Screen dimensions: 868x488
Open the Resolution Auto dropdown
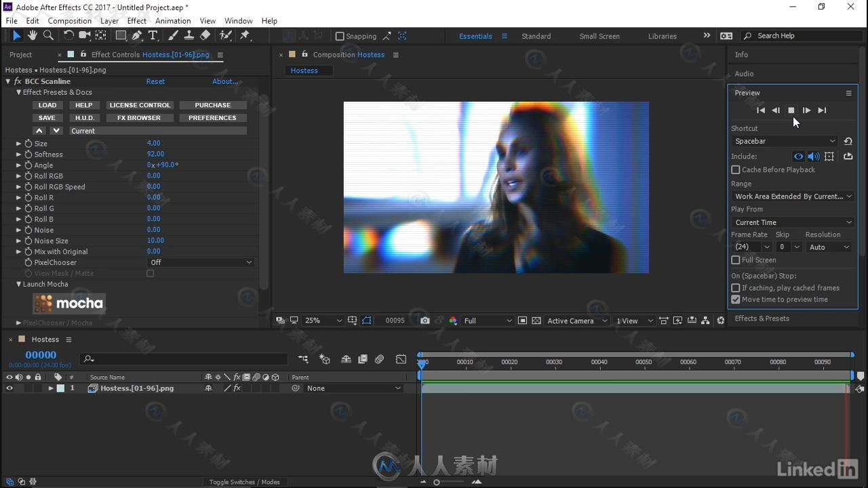[x=829, y=247]
